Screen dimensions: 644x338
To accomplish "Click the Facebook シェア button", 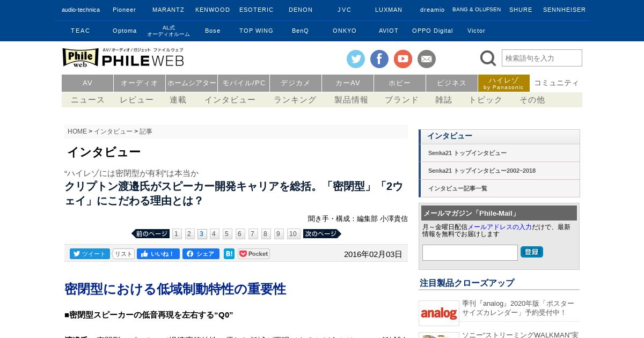I will (201, 254).
